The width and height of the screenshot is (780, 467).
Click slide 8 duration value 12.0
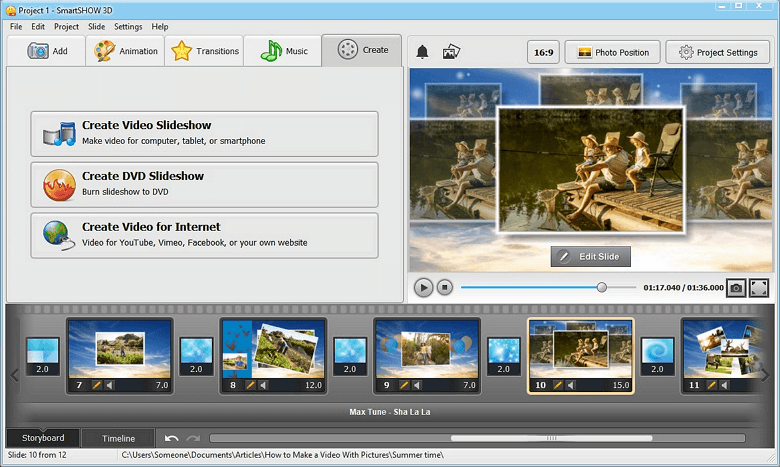313,385
